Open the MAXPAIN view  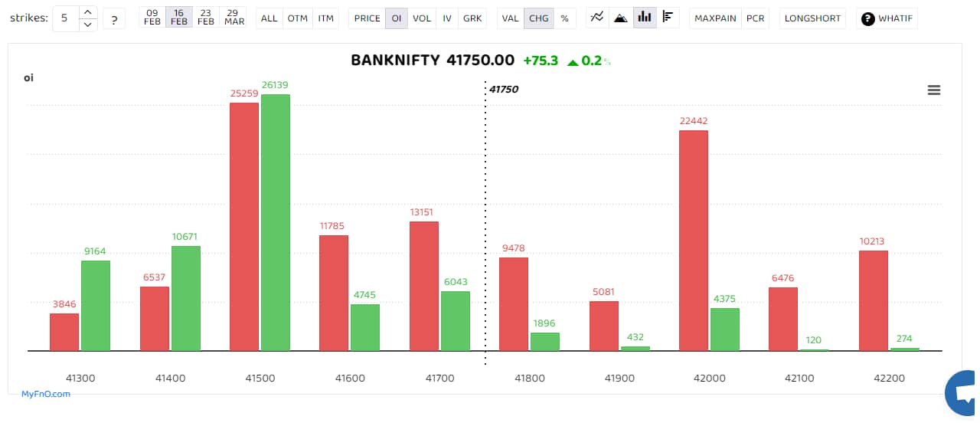click(715, 18)
